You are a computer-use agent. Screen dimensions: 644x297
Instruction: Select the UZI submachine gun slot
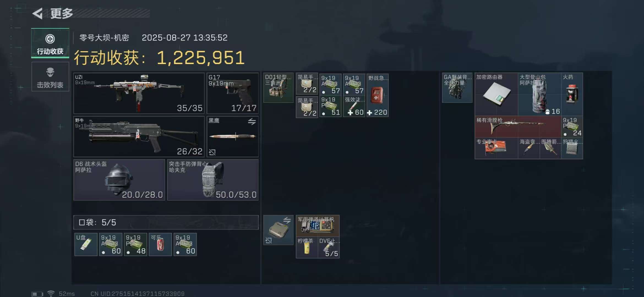pos(139,93)
